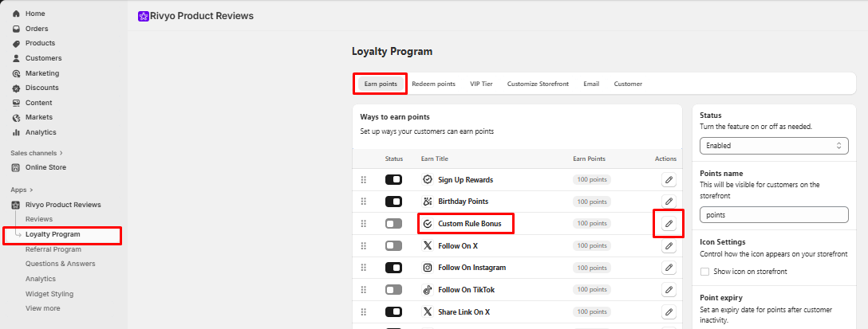Image resolution: width=868 pixels, height=329 pixels.
Task: Disable the Share Link On X toggle
Action: [x=393, y=311]
